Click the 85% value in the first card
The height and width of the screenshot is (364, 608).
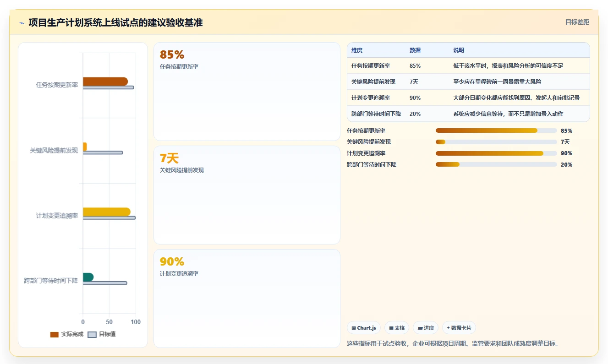pos(172,54)
